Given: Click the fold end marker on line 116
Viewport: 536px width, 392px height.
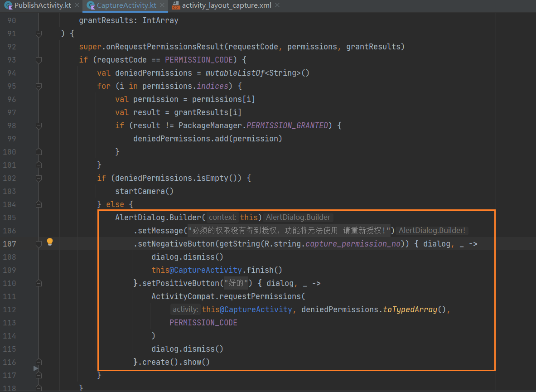Looking at the screenshot, I should point(39,362).
